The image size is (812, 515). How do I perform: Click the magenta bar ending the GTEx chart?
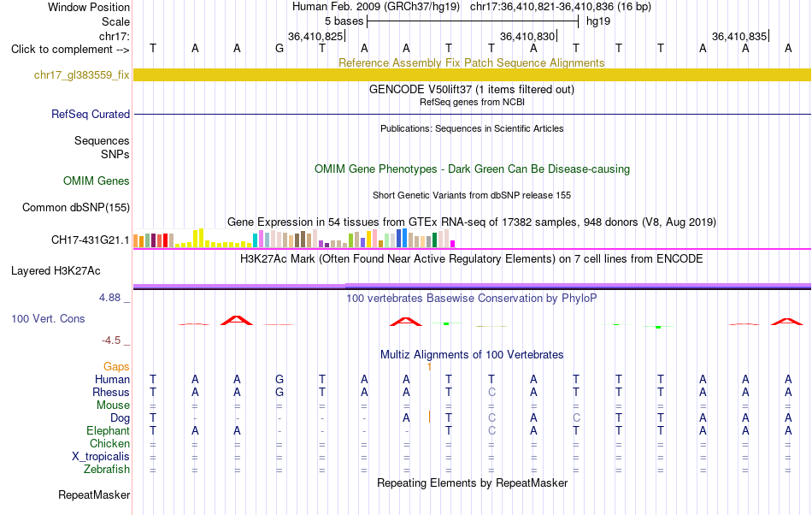pyautogui.click(x=453, y=244)
